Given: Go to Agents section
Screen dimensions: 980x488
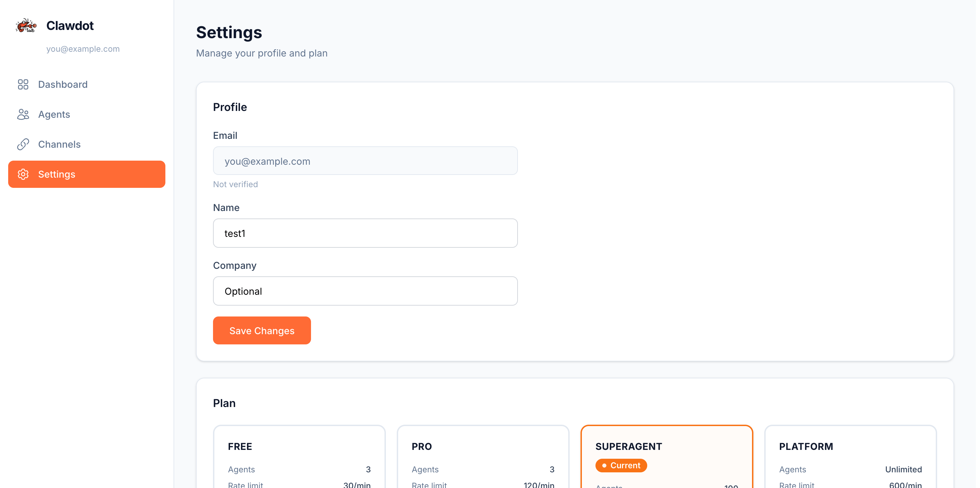Looking at the screenshot, I should [x=87, y=114].
